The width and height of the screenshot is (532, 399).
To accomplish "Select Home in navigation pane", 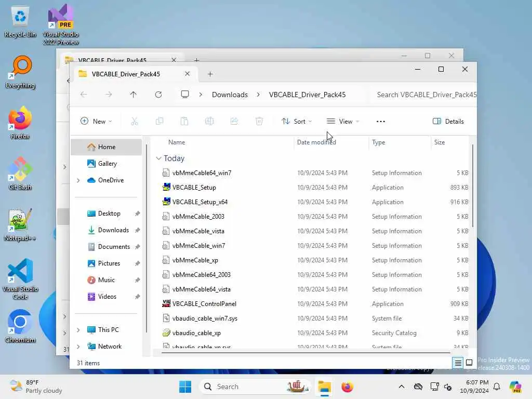I will tap(107, 147).
